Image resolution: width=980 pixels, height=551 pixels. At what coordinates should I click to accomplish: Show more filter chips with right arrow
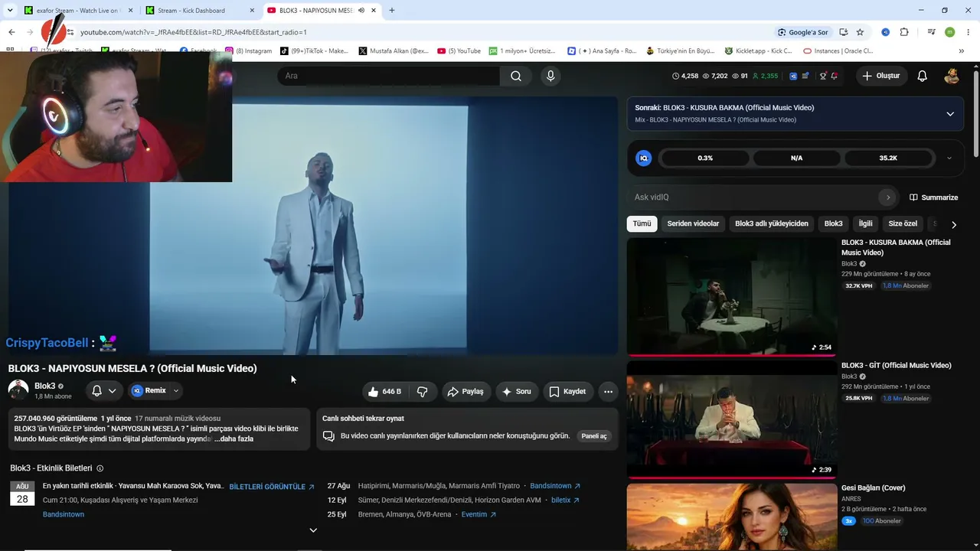coord(953,224)
